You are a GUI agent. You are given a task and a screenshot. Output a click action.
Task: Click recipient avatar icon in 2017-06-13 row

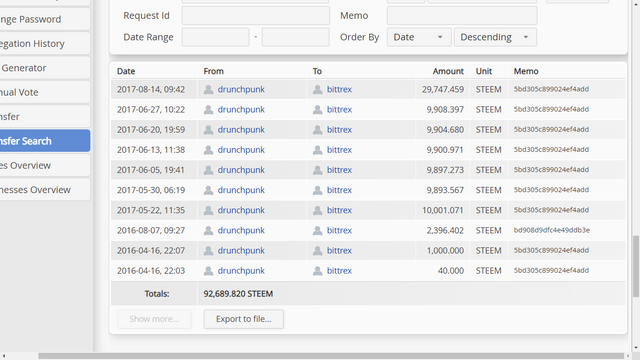318,150
